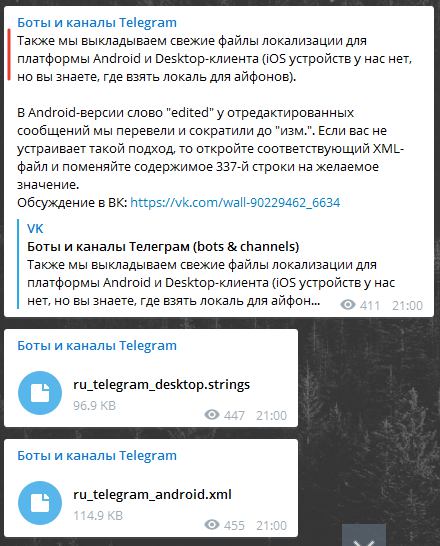Click the views eye icon beside 411
440x546 pixels.
pos(347,305)
